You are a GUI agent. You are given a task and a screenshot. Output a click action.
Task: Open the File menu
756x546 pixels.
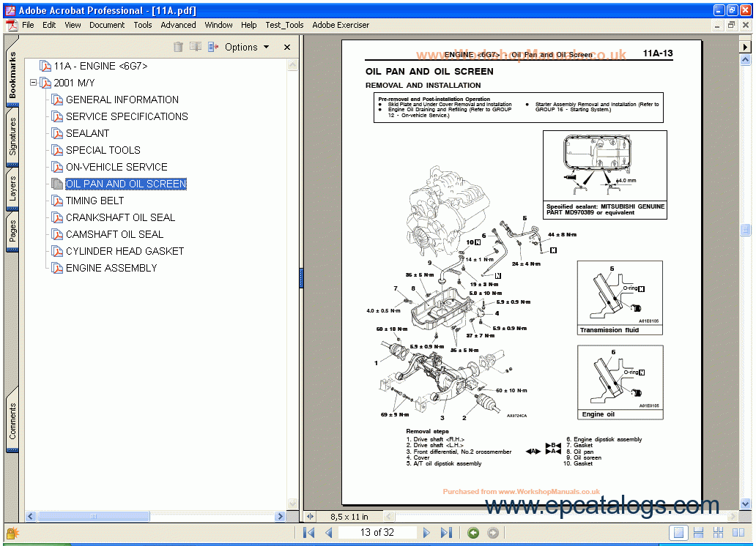click(x=28, y=25)
